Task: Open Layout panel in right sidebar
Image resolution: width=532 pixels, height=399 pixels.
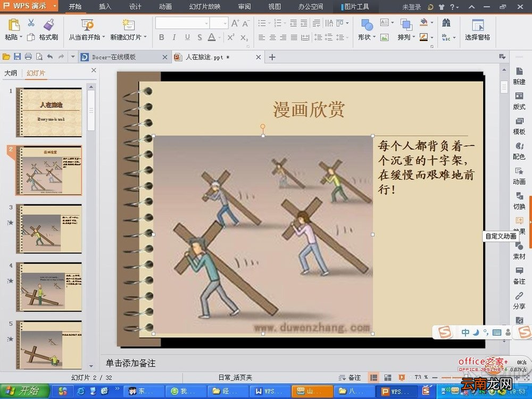Action: click(519, 101)
